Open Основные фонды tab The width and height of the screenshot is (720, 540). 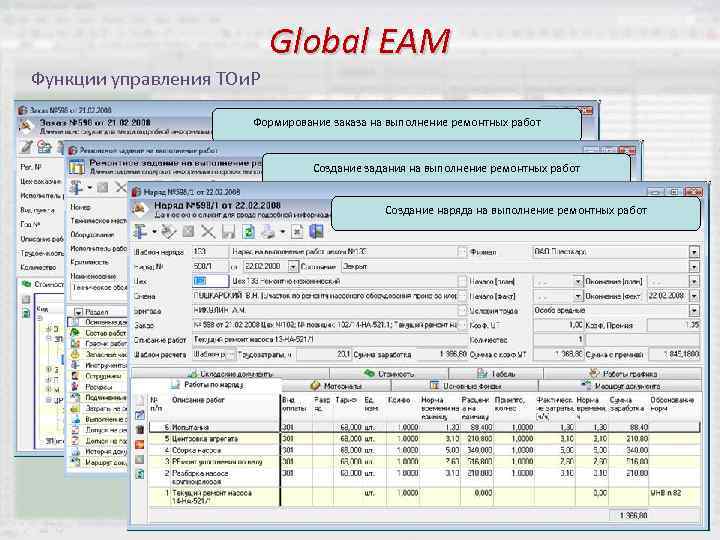465,386
